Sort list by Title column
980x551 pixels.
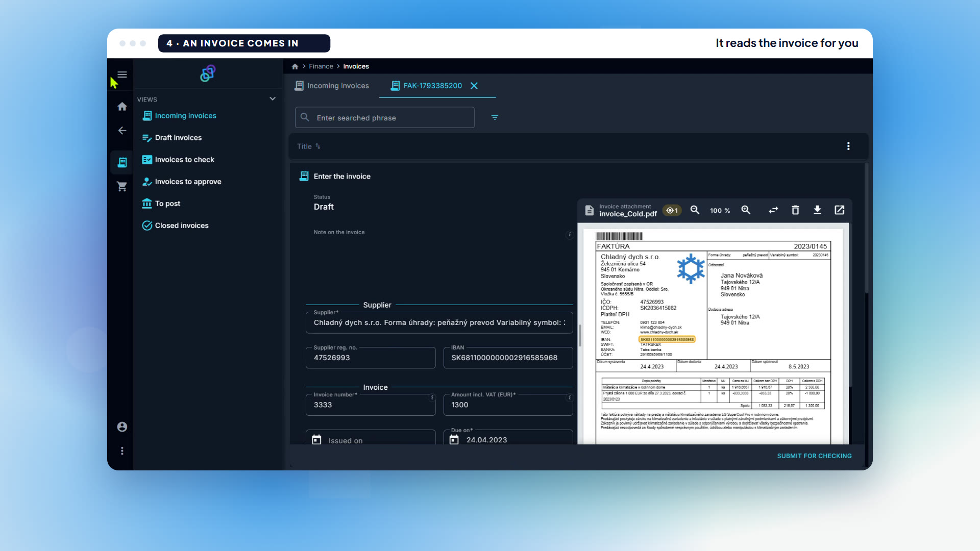pyautogui.click(x=309, y=146)
